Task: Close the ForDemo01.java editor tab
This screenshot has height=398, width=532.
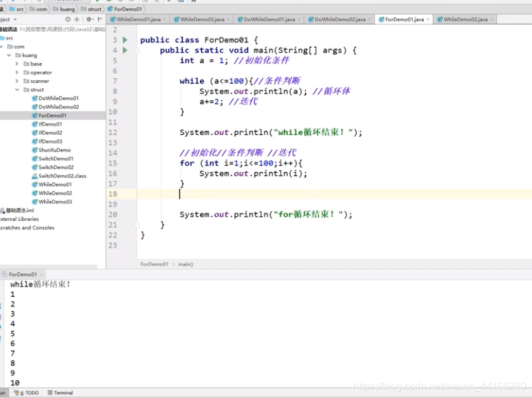Action: tap(428, 20)
